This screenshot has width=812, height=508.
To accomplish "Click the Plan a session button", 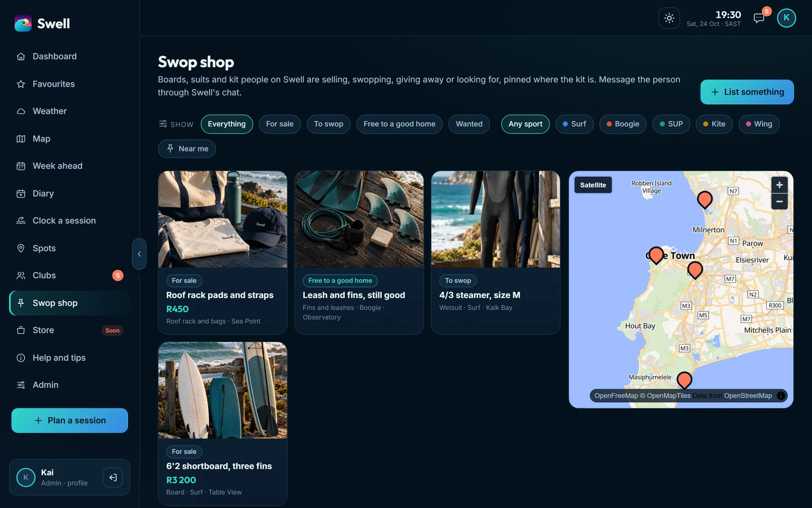I will (x=70, y=421).
